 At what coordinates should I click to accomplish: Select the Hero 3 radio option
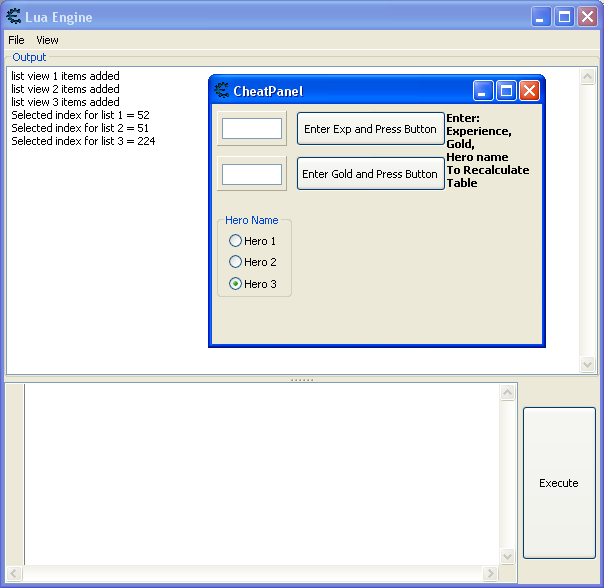coord(235,284)
